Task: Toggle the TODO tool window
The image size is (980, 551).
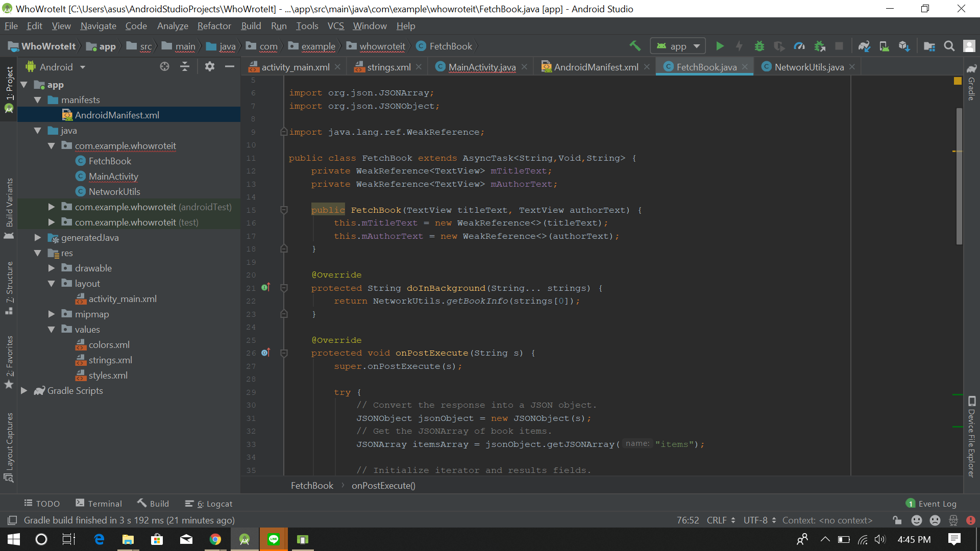Action: tap(42, 504)
